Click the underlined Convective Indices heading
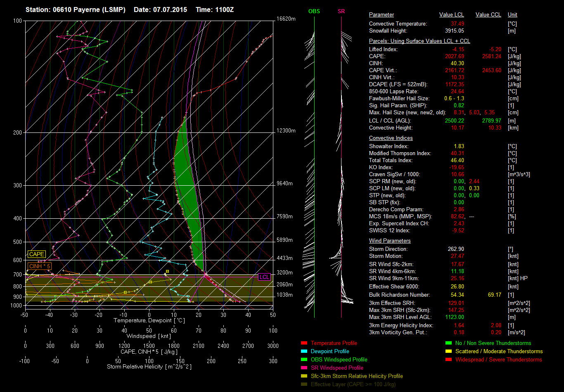Image resolution: width=564 pixels, height=392 pixels. click(x=391, y=138)
